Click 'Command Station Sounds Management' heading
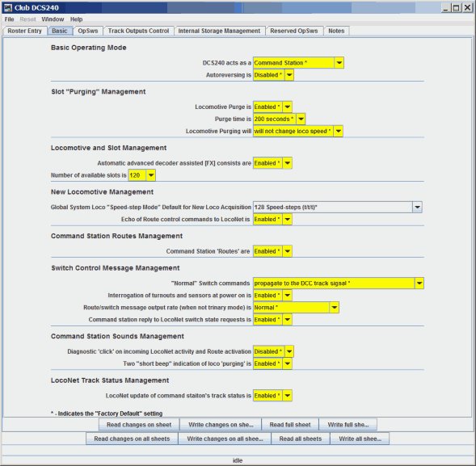476x466 pixels. [x=117, y=337]
